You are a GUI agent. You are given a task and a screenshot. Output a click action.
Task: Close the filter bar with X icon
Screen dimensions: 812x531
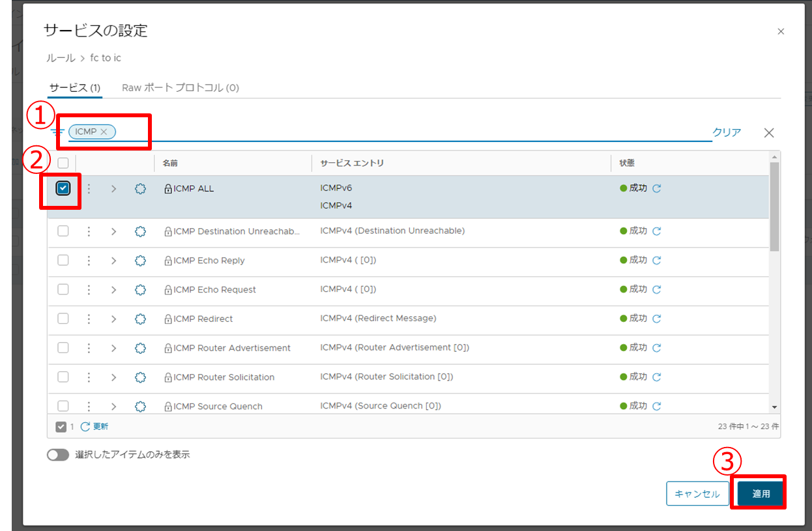[769, 133]
